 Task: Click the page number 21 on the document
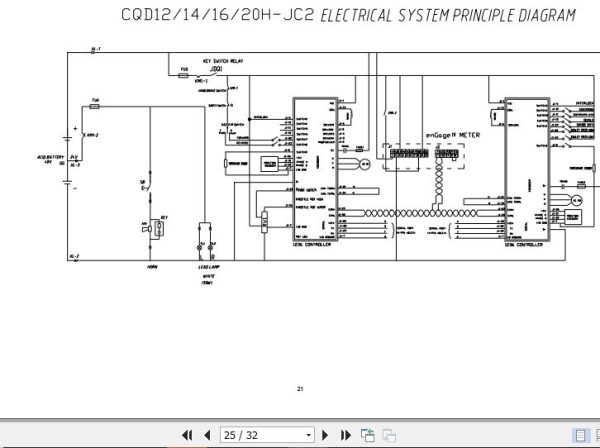[x=300, y=389]
